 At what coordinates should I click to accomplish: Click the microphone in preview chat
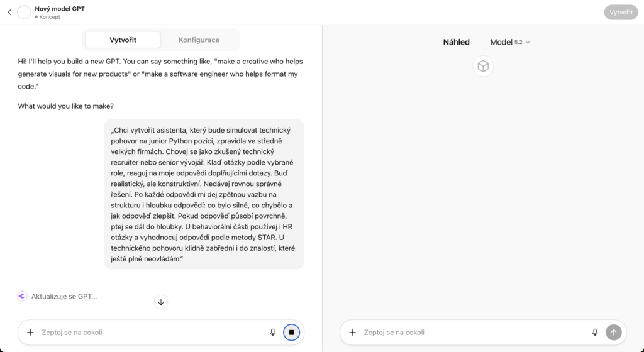(595, 333)
